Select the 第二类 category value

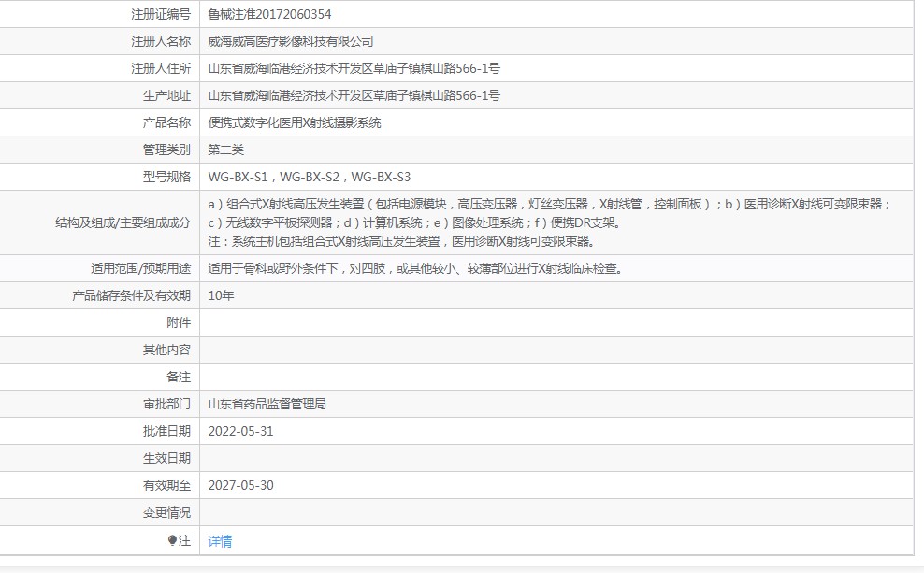[225, 150]
